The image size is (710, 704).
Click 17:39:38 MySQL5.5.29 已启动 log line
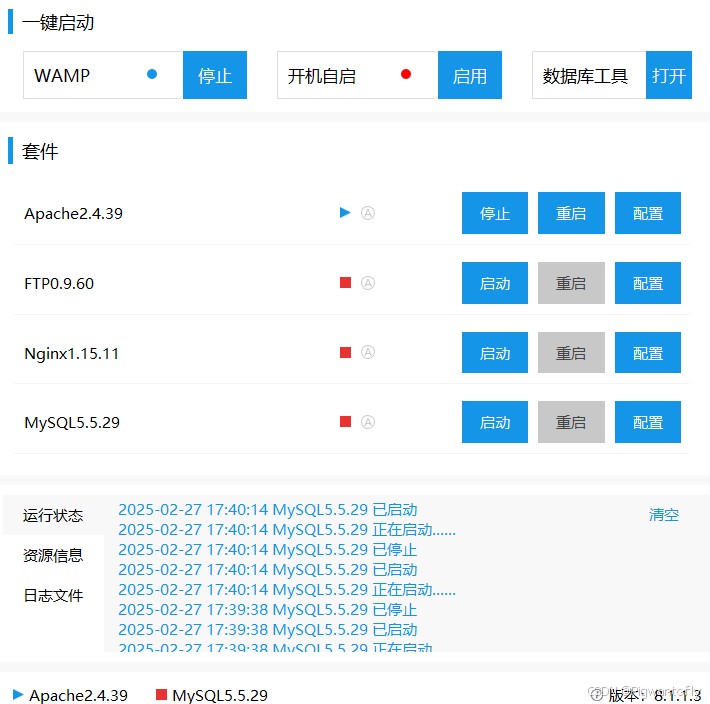point(268,630)
